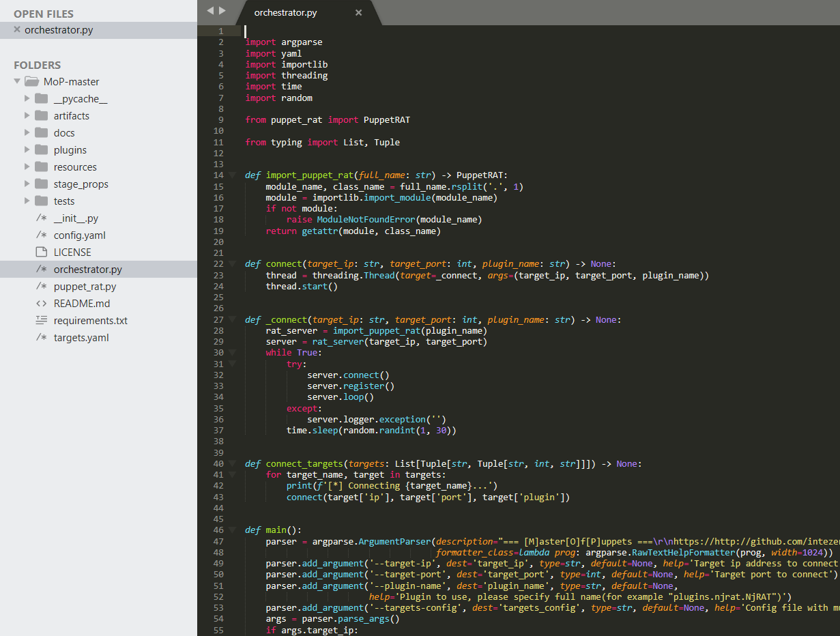Click the plugins folder icon
The image size is (840, 636).
41,150
